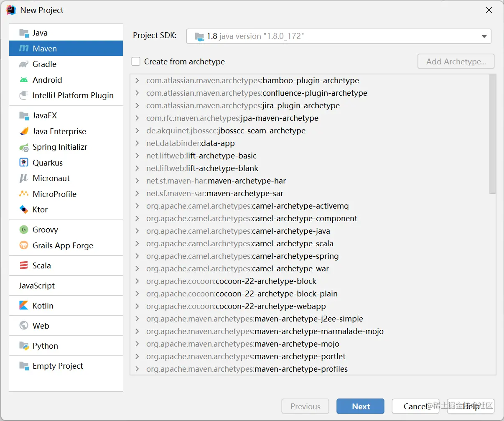The image size is (504, 421).
Task: Click the SDK folder icon in Project SDK field
Action: click(x=199, y=36)
